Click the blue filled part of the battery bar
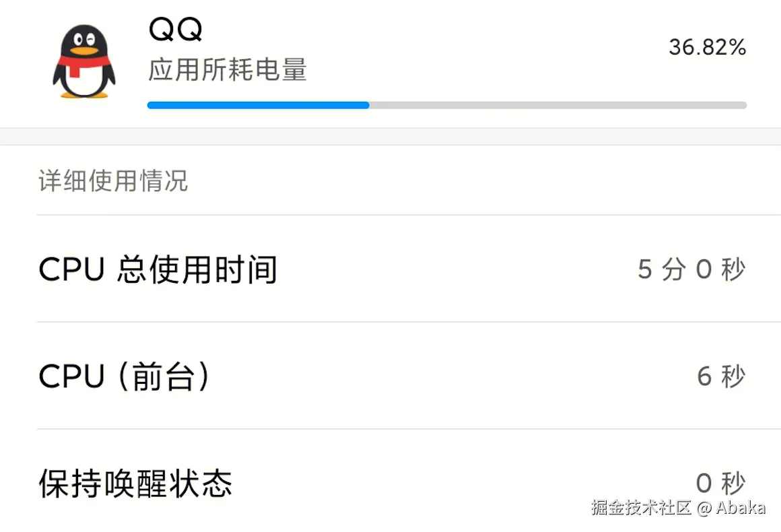This screenshot has width=781, height=532. (x=258, y=105)
